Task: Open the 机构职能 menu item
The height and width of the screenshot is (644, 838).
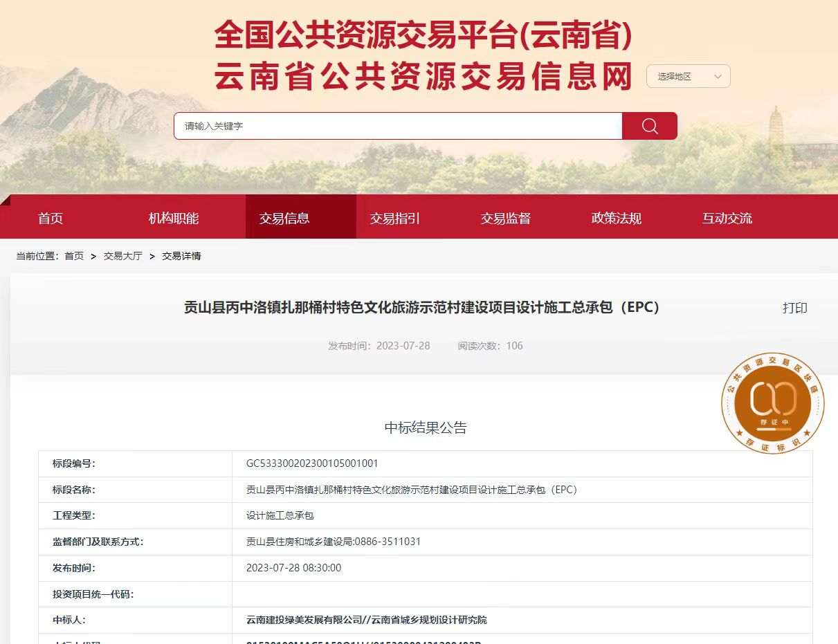Action: click(x=174, y=219)
